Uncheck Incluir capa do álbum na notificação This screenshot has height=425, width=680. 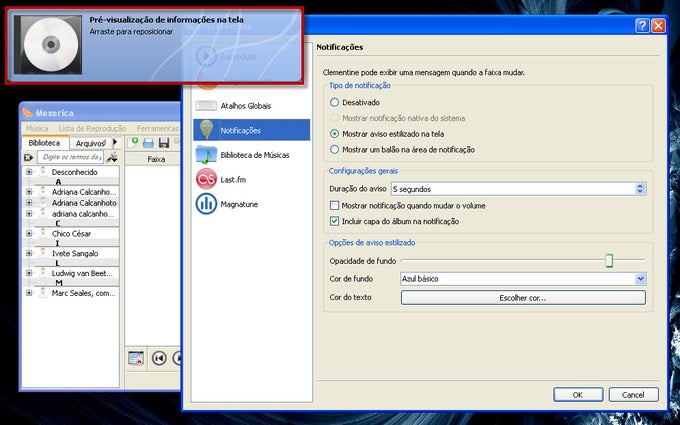pyautogui.click(x=334, y=221)
